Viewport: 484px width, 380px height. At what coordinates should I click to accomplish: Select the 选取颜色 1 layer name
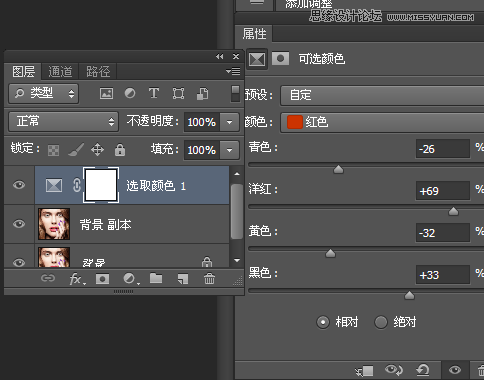[x=156, y=186]
